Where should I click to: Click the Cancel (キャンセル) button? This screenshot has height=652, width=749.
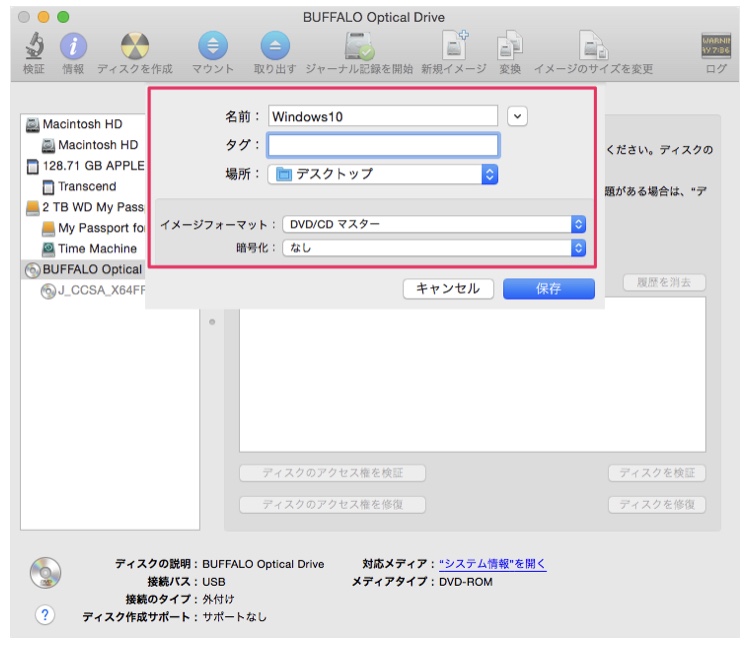(x=447, y=289)
